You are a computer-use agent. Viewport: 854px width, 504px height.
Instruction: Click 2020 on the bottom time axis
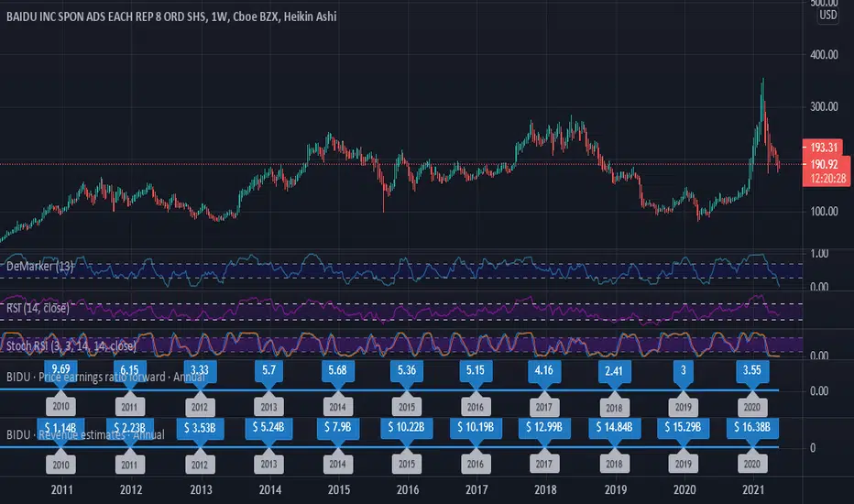point(684,489)
